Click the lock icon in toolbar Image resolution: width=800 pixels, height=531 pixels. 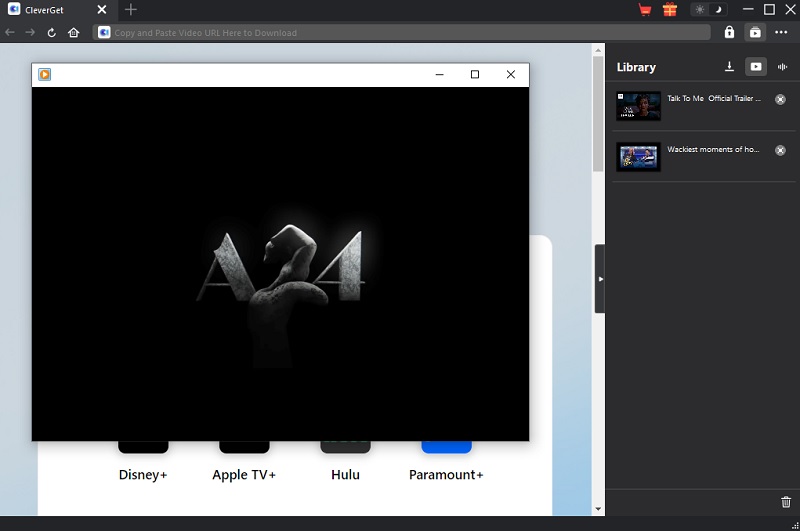click(729, 32)
